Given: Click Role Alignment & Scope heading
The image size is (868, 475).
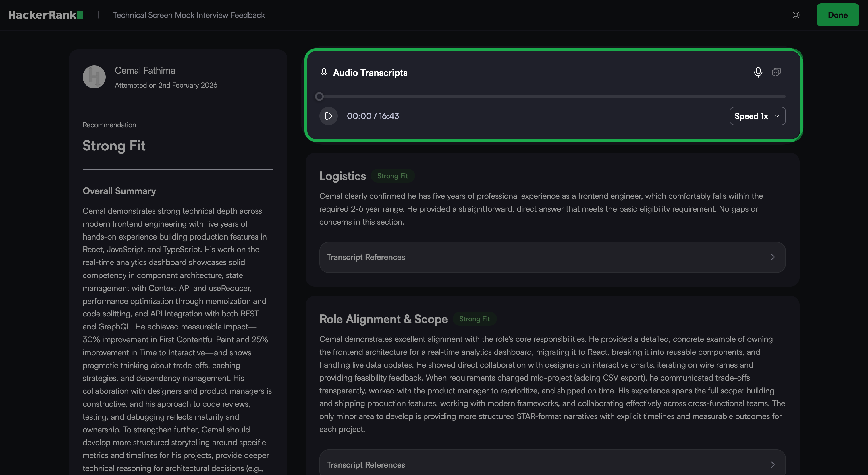Looking at the screenshot, I should (383, 319).
